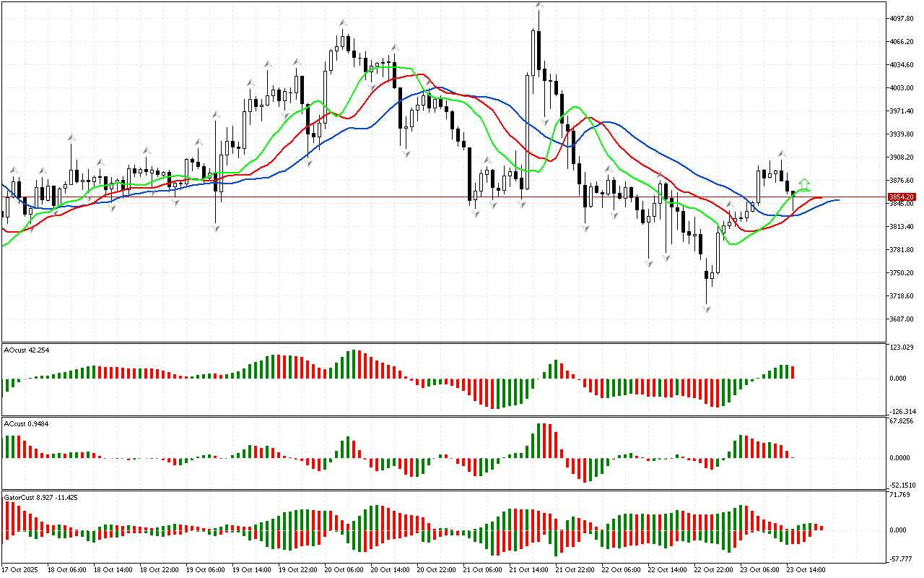Select the fractal arrow above the 21 Oct peak
The width and height of the screenshot is (924, 578).
[539, 5]
